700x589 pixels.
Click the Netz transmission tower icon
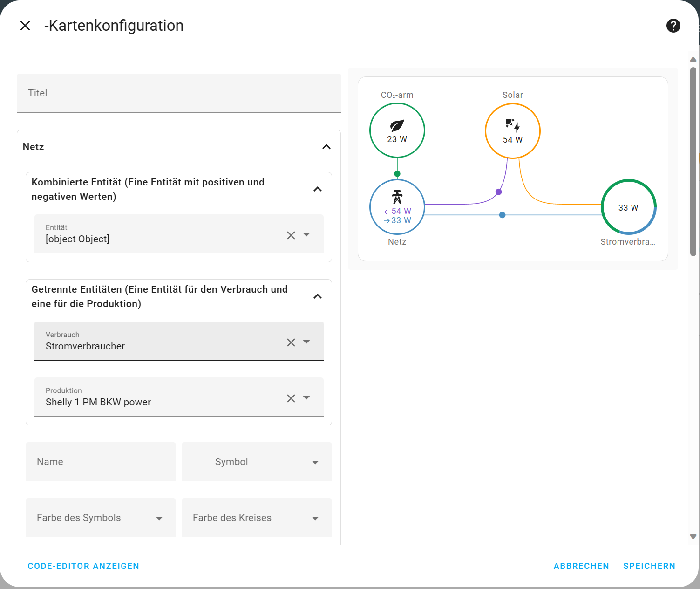(397, 198)
